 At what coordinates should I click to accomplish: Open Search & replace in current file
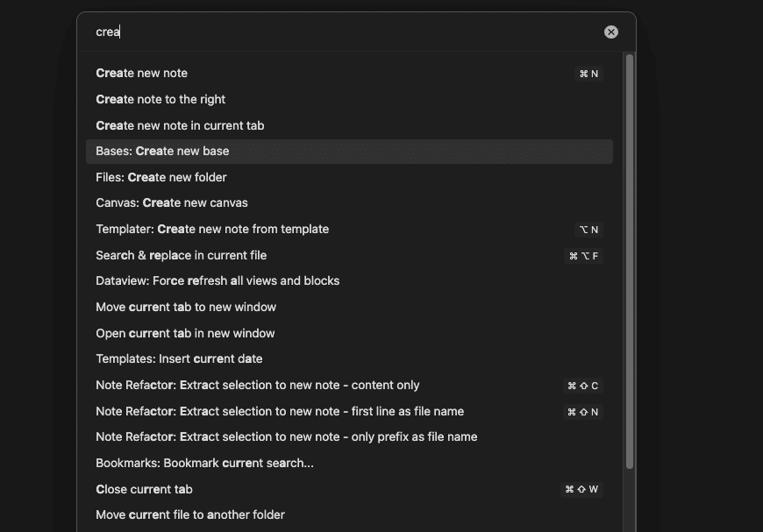(181, 256)
